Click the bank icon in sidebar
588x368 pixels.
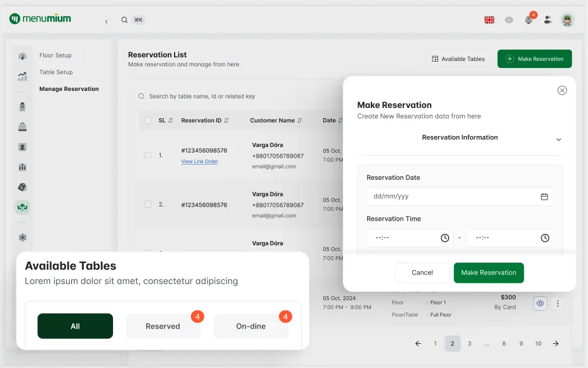pyautogui.click(x=23, y=167)
